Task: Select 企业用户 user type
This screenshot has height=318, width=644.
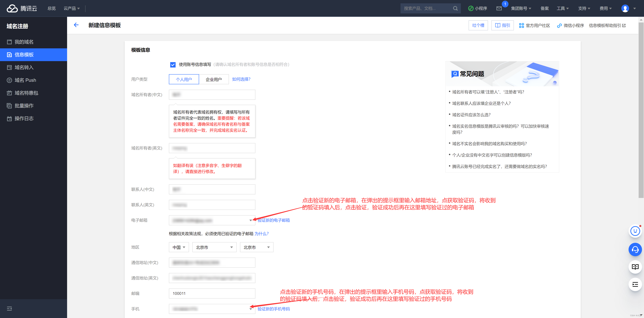Action: click(x=214, y=79)
